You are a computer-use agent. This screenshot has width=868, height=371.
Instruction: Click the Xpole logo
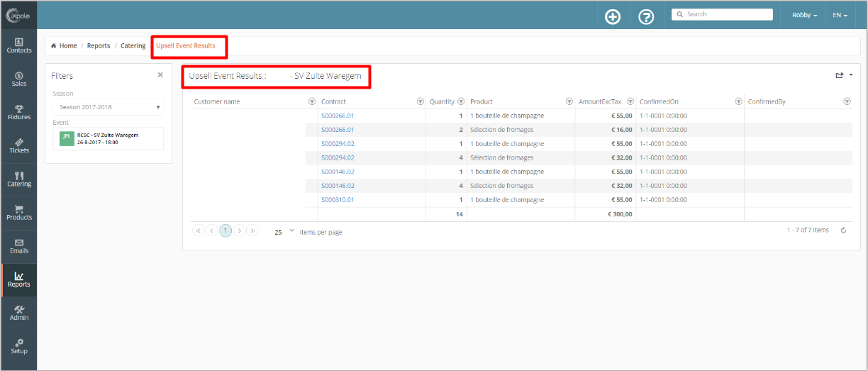coord(18,14)
